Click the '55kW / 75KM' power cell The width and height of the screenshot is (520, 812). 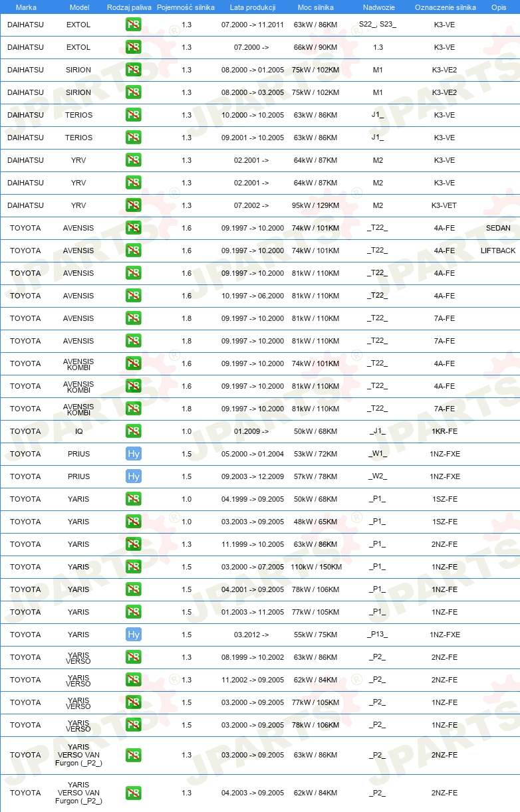(315, 635)
